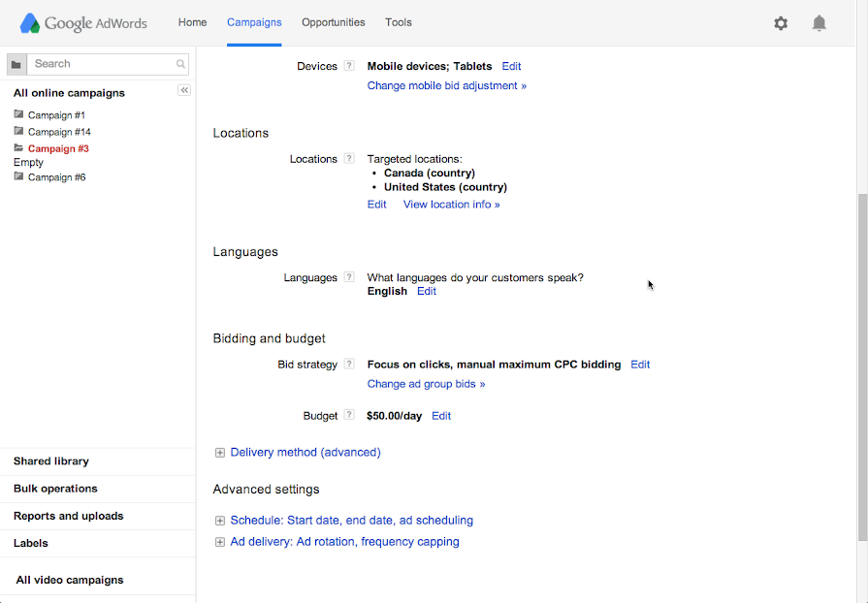Click Change mobile bid adjustment link
Viewport: 868px width, 603px height.
[446, 86]
